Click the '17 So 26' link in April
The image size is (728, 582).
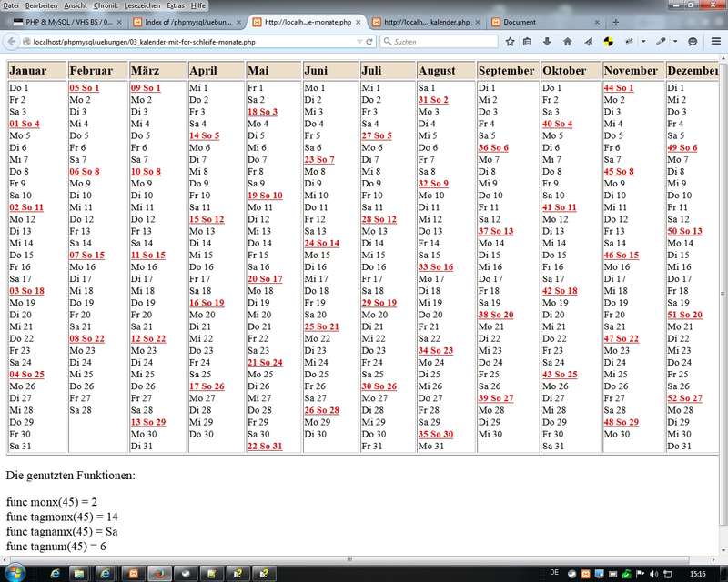click(207, 386)
